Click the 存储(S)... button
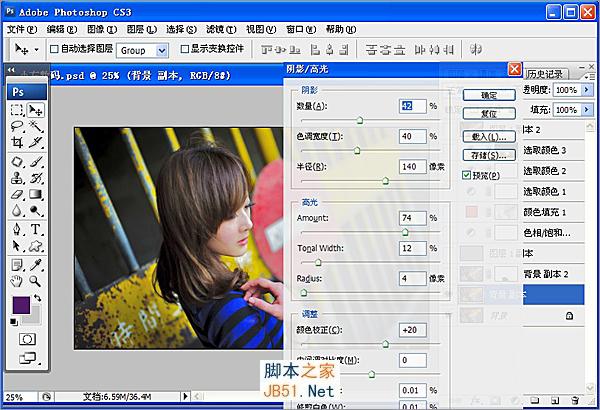The width and height of the screenshot is (600, 410). (489, 155)
